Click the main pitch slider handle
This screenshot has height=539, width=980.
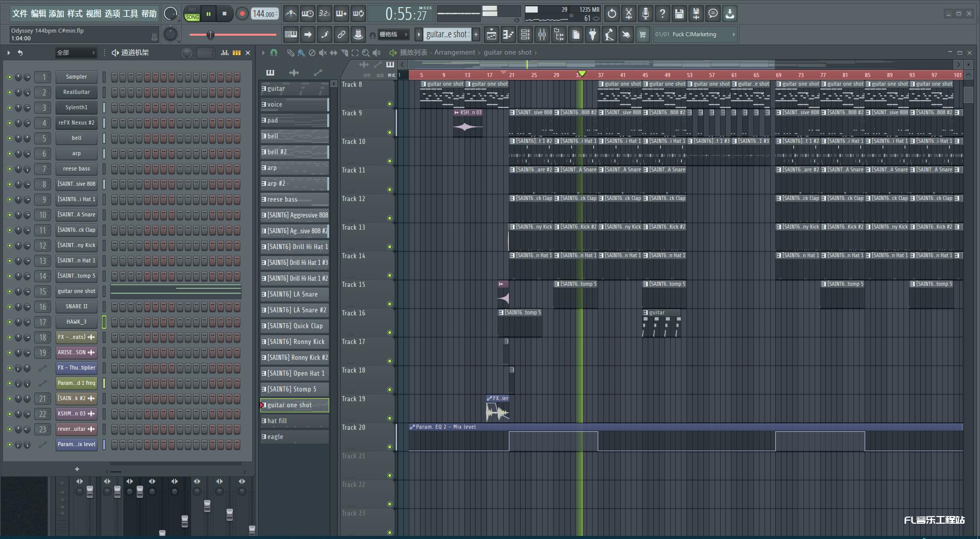point(210,35)
